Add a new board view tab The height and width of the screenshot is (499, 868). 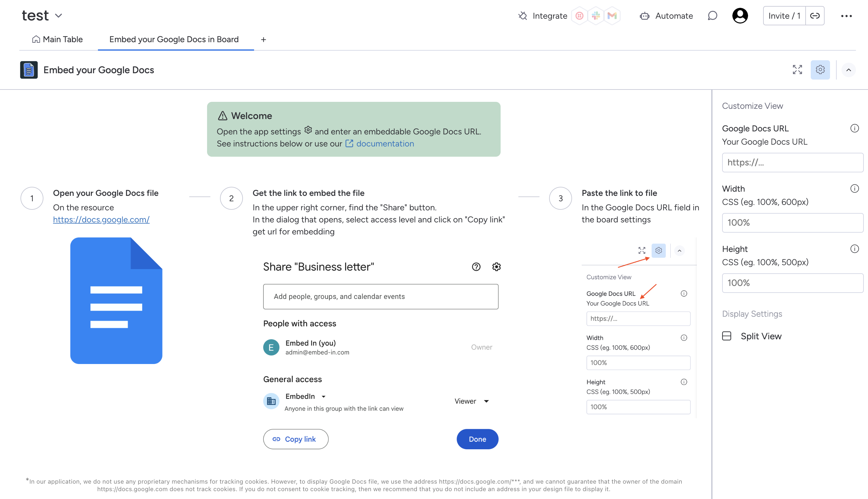click(263, 40)
